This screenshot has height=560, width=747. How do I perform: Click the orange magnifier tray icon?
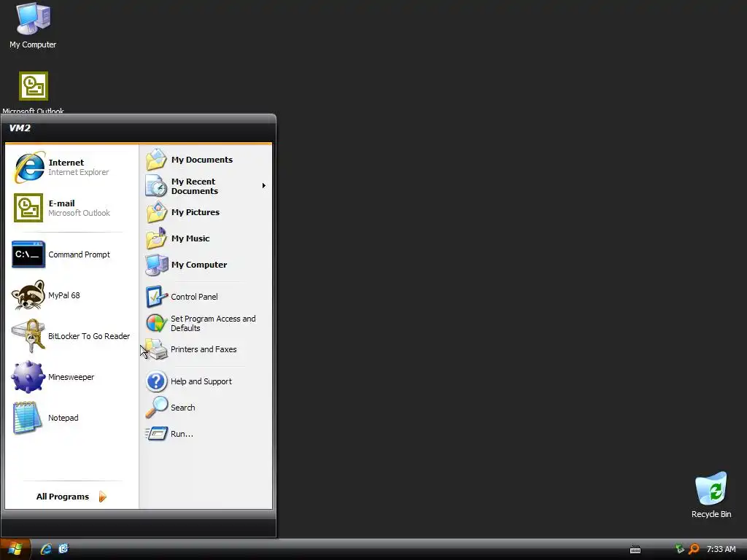coord(694,549)
